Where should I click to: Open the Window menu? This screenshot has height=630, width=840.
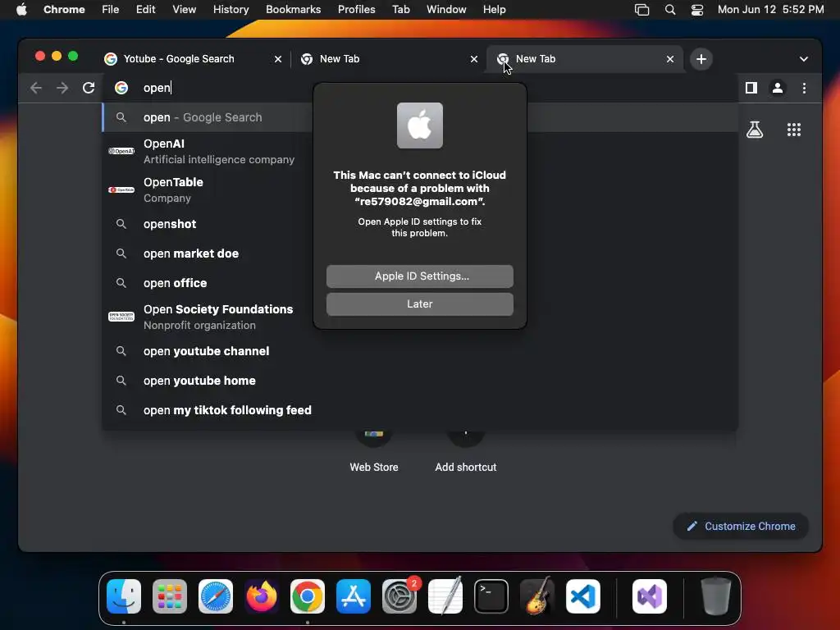pos(446,10)
